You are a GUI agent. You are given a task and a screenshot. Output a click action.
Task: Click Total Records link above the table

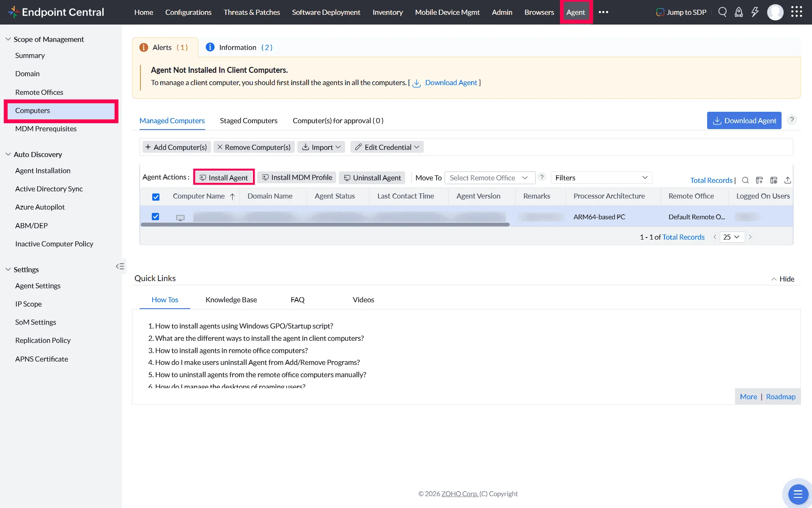[x=711, y=180]
